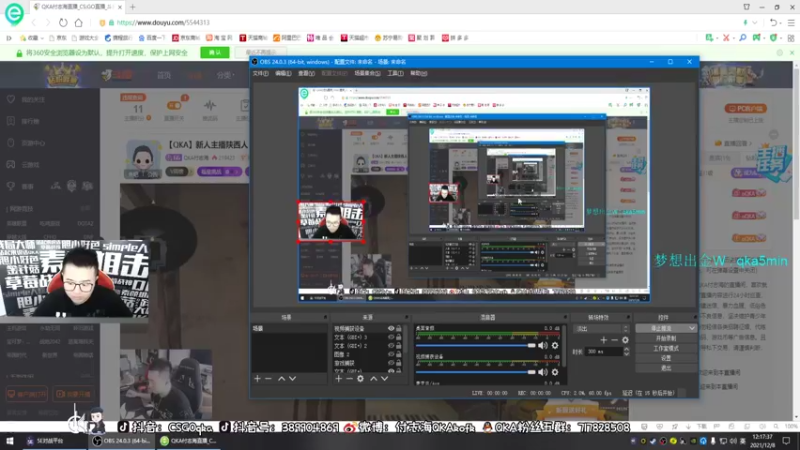Adjust the desktop audio volume slider

tap(476, 345)
